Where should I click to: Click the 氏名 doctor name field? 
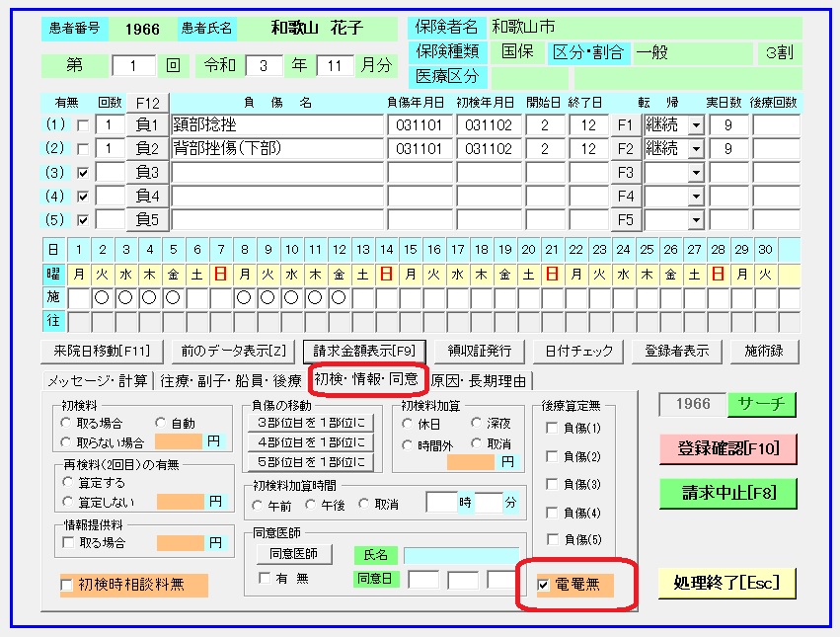[460, 555]
